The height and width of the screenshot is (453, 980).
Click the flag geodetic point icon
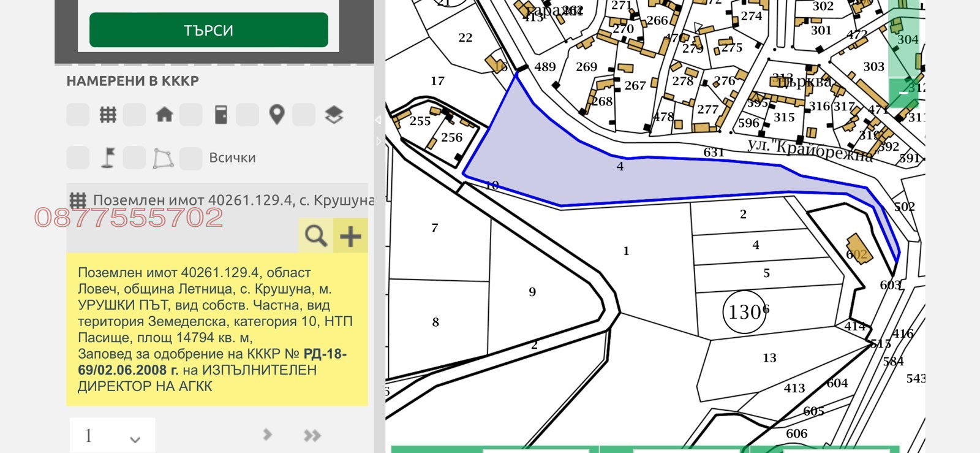(108, 158)
